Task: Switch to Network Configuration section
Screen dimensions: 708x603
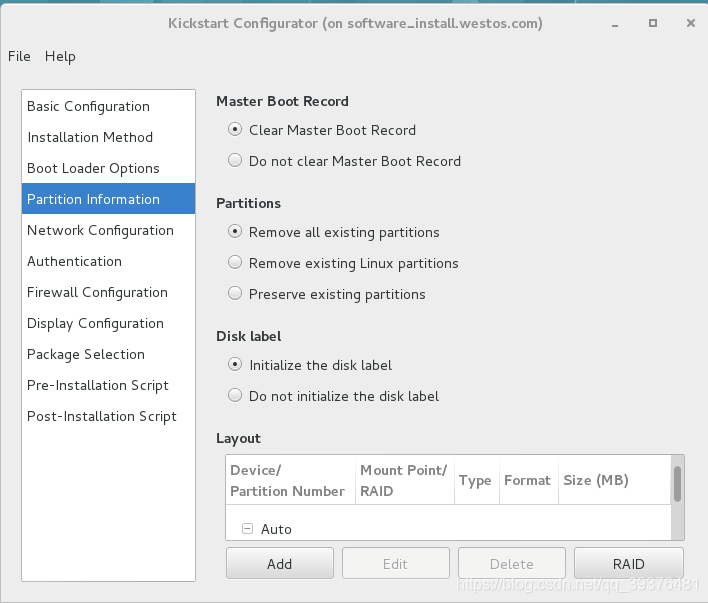Action: [108, 230]
